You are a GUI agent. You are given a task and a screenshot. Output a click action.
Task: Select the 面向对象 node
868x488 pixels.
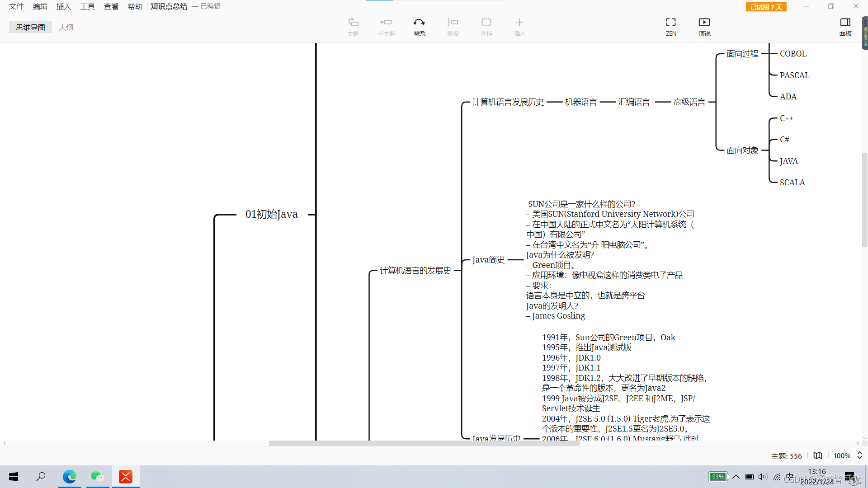pos(743,150)
